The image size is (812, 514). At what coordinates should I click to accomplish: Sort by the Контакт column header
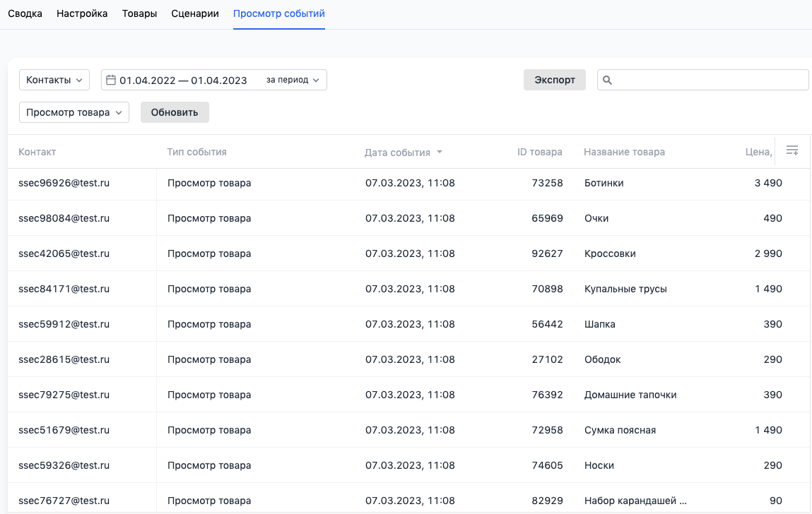click(37, 153)
